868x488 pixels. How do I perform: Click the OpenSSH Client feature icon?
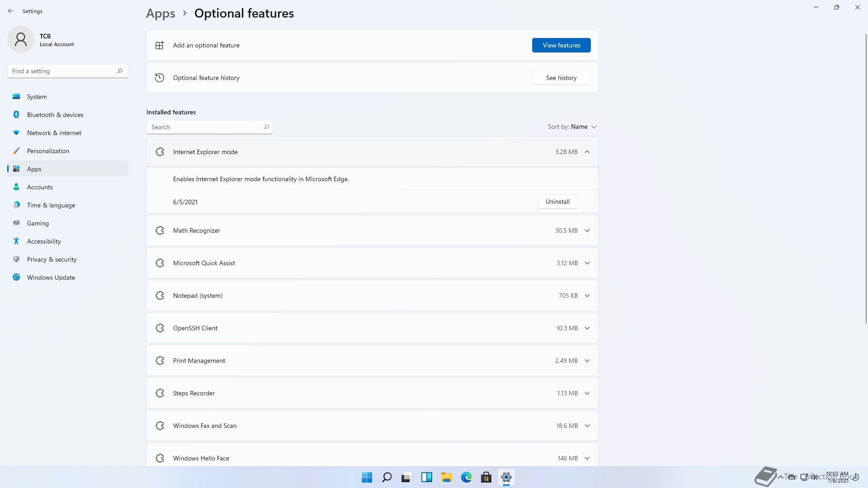(x=160, y=328)
